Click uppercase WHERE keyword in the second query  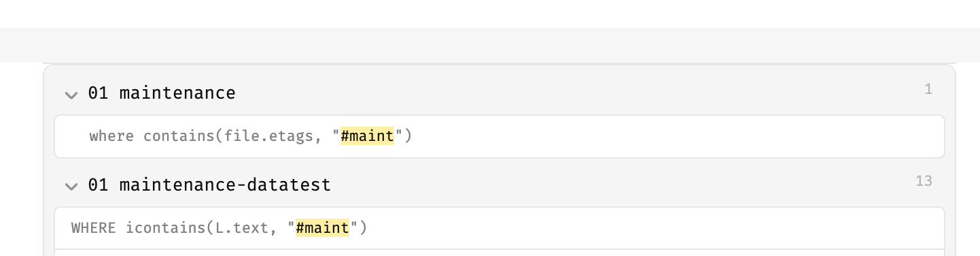[x=94, y=227]
